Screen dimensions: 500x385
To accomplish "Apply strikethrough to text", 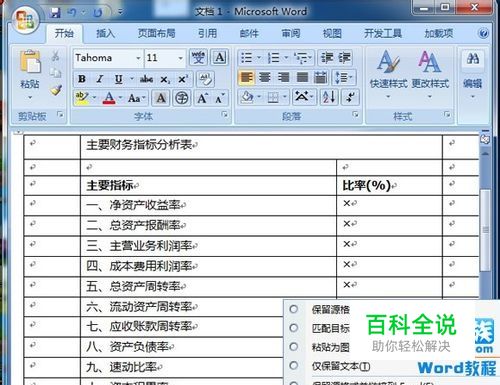I will tap(146, 79).
